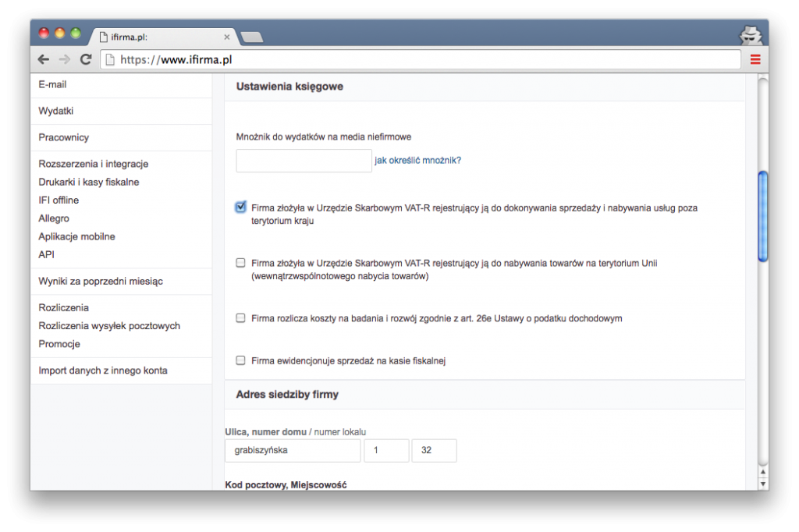The height and width of the screenshot is (532, 799).
Task: Open Wyniki za poprzedni miesiąc
Action: (101, 282)
